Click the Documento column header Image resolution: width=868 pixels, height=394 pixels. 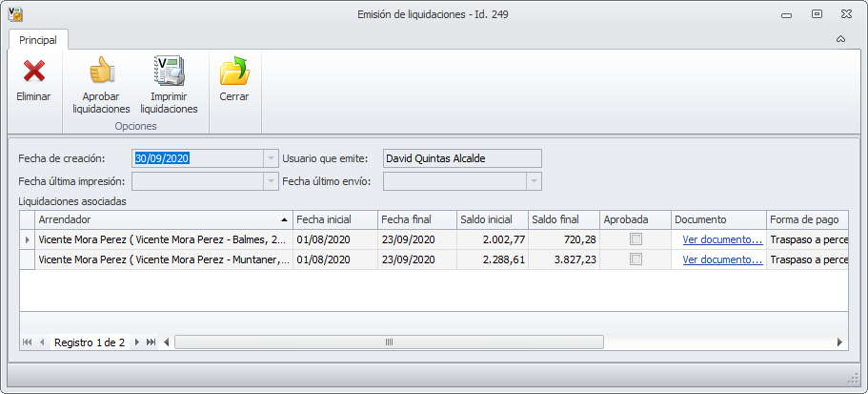(x=718, y=220)
